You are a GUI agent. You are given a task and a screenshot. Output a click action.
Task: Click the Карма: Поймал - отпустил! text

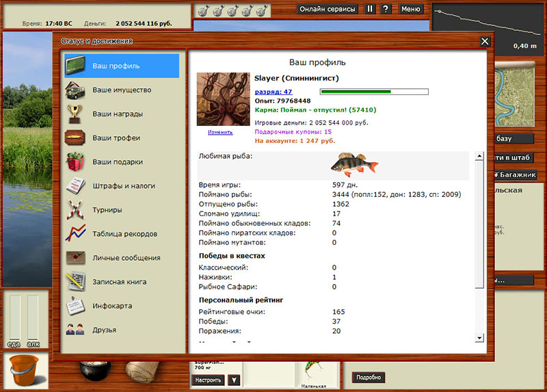[x=315, y=110]
